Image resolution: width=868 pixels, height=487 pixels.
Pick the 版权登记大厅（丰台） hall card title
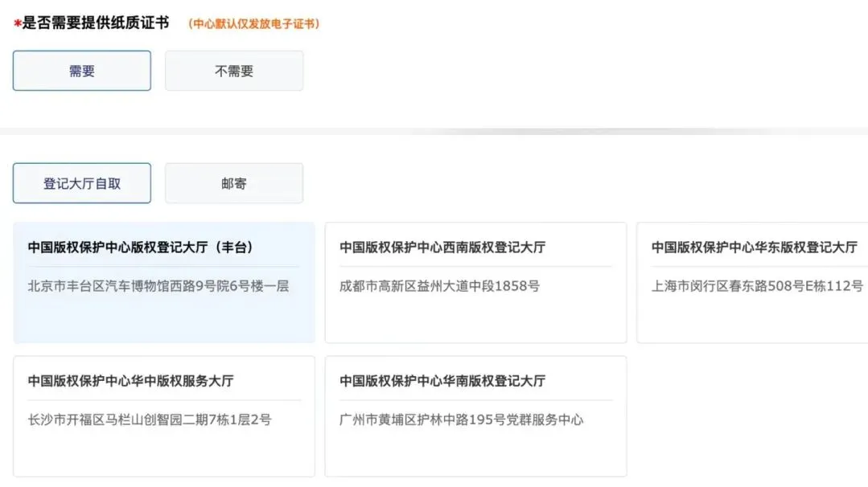[141, 248]
